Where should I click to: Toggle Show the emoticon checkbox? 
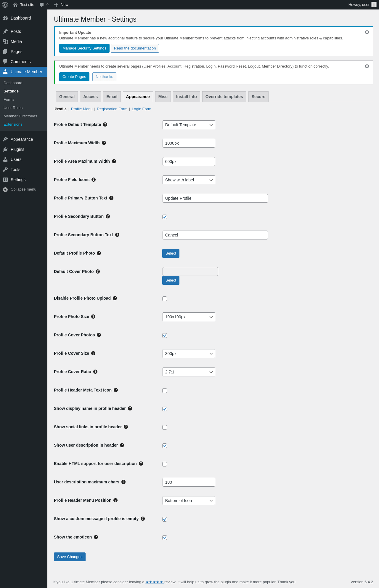click(x=165, y=538)
